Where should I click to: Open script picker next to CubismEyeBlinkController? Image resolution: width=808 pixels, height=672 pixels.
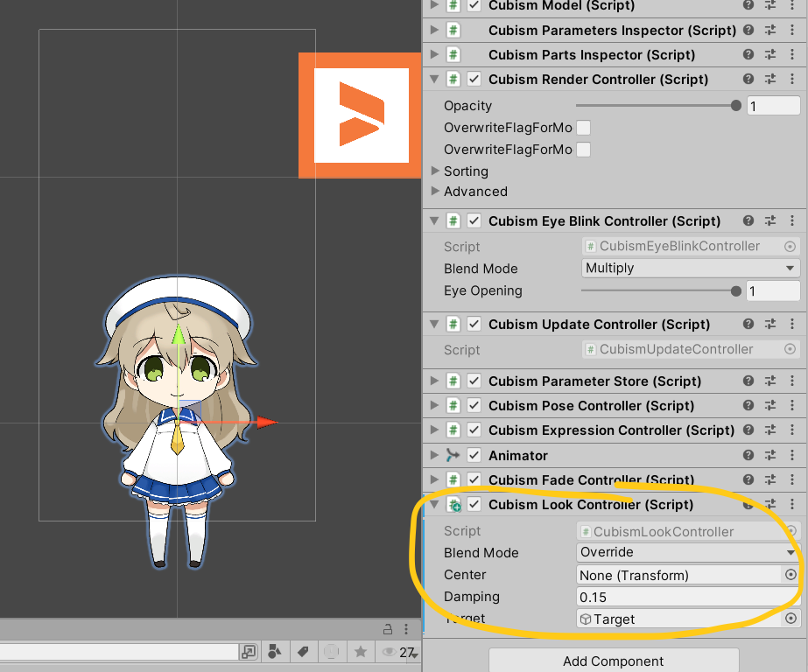click(x=790, y=246)
